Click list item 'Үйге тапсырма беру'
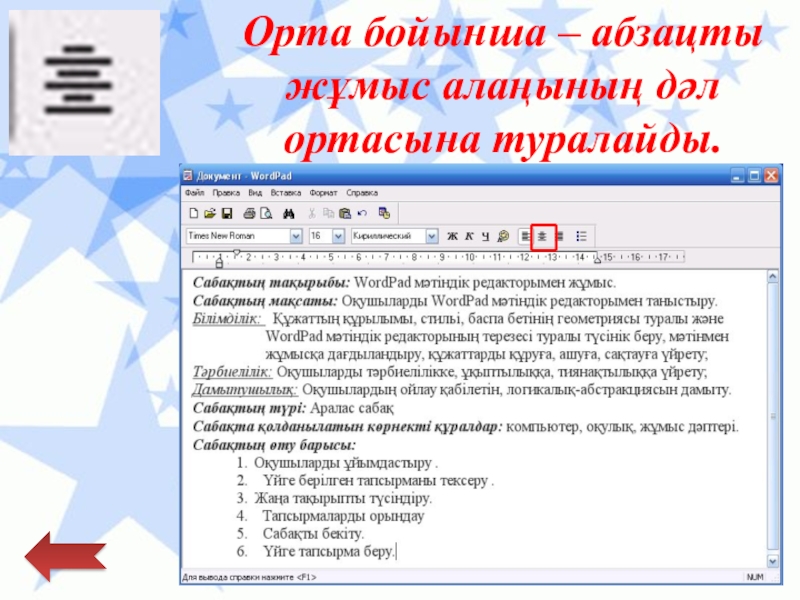 [329, 552]
